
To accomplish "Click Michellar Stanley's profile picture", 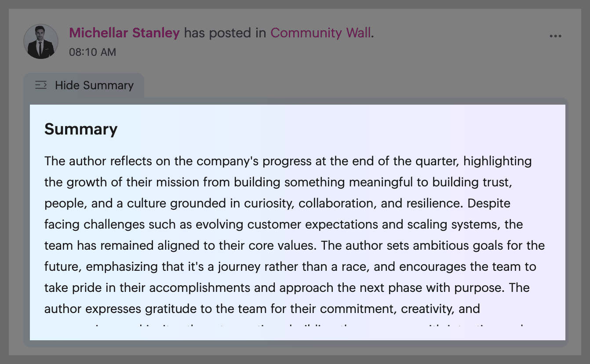I will 41,42.
